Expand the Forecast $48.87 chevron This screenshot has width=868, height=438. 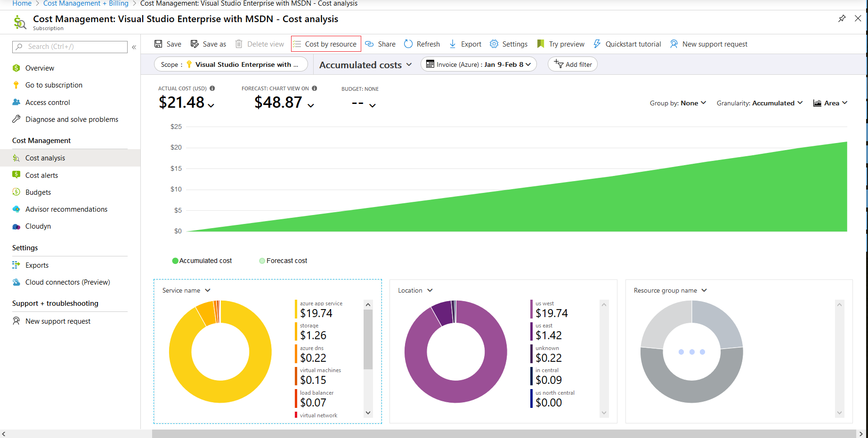pyautogui.click(x=311, y=105)
